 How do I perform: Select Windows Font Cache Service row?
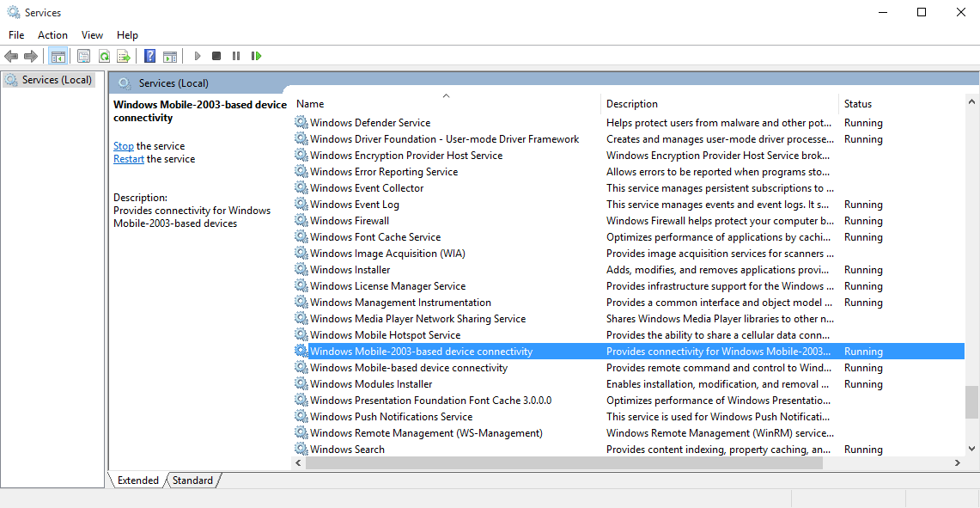tap(629, 237)
